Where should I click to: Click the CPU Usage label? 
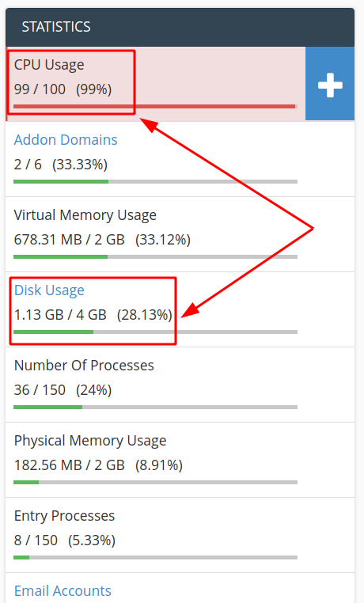click(49, 65)
